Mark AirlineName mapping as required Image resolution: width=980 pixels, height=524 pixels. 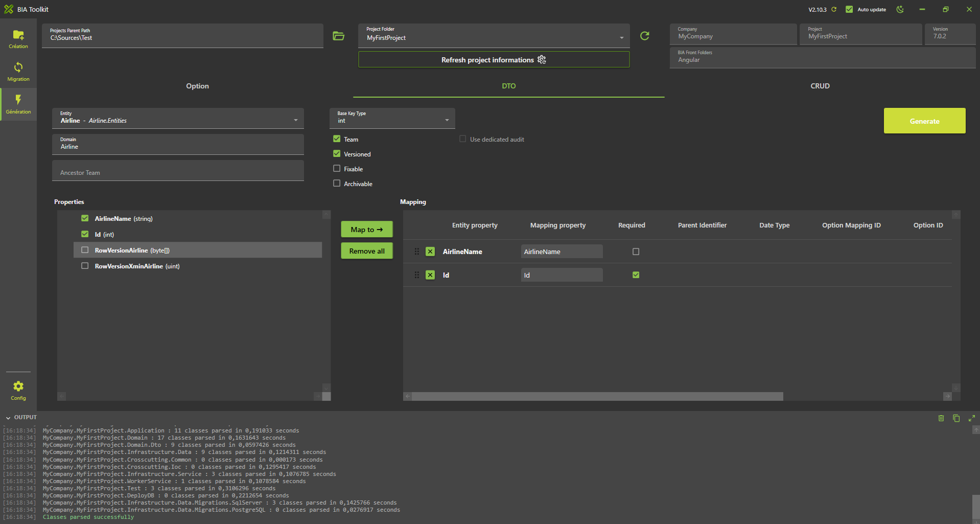(x=636, y=252)
